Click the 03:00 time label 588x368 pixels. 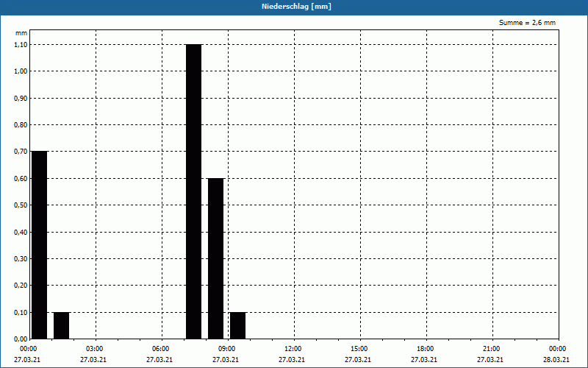tap(95, 349)
